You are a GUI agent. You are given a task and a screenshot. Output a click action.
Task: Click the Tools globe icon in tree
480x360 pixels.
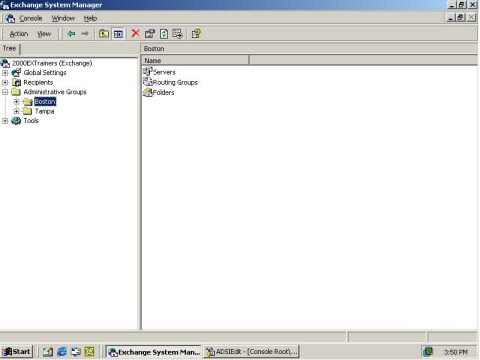16,121
